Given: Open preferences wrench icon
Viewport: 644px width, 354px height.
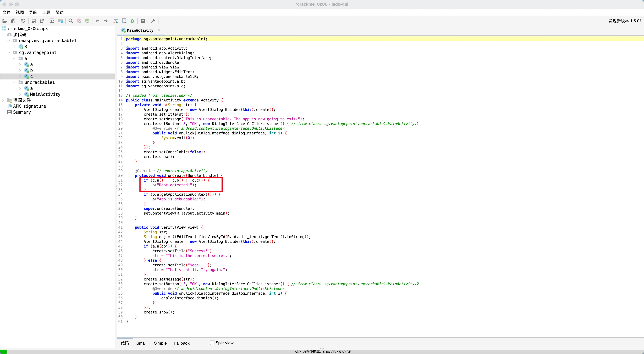Looking at the screenshot, I should click(x=153, y=21).
